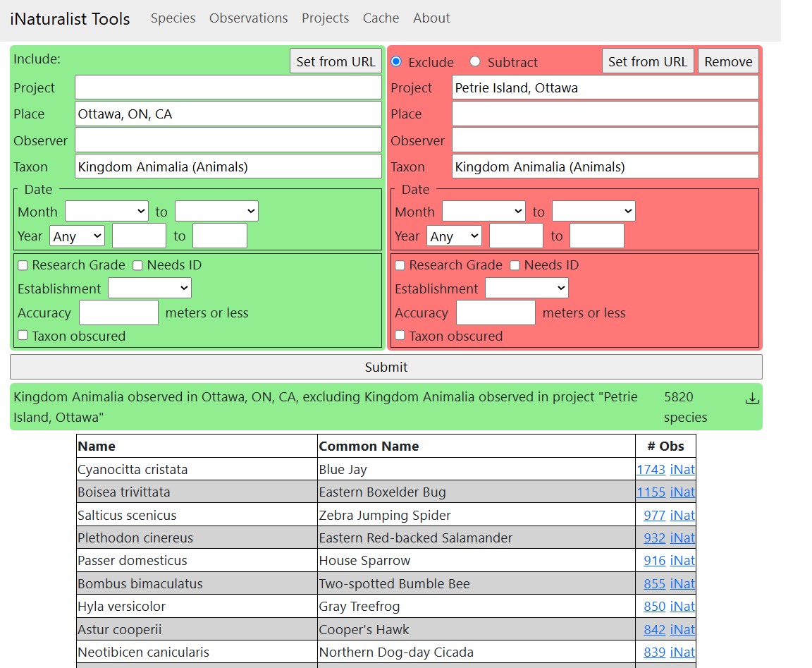Remove the exclude filter panel
This screenshot has width=812, height=668.
[728, 61]
